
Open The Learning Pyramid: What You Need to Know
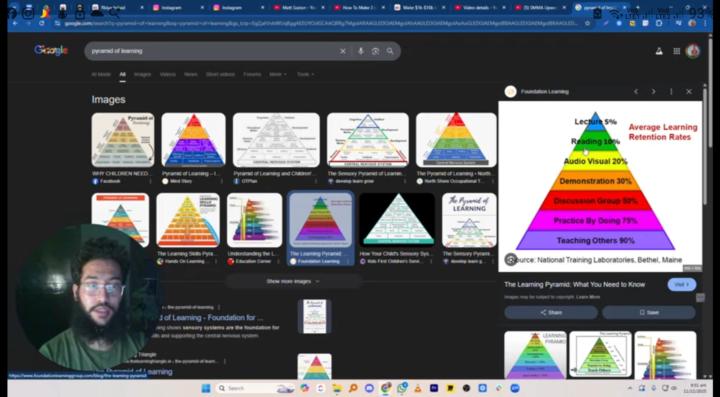(574, 285)
